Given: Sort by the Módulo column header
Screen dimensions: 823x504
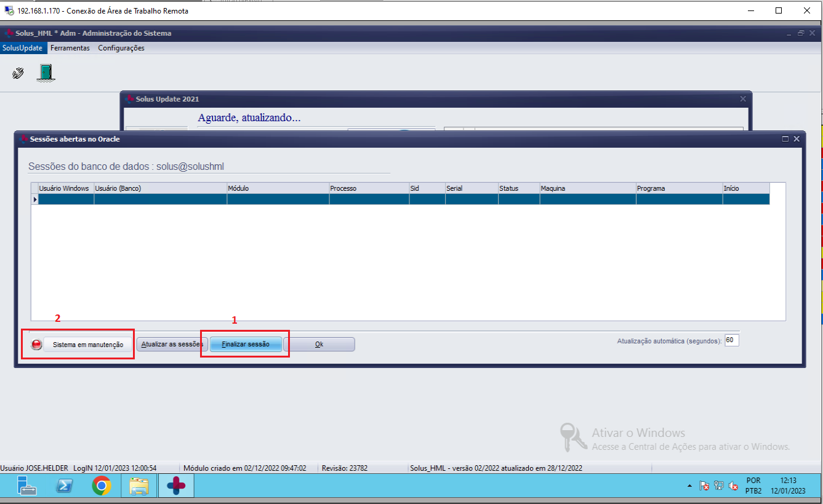Looking at the screenshot, I should click(x=278, y=188).
